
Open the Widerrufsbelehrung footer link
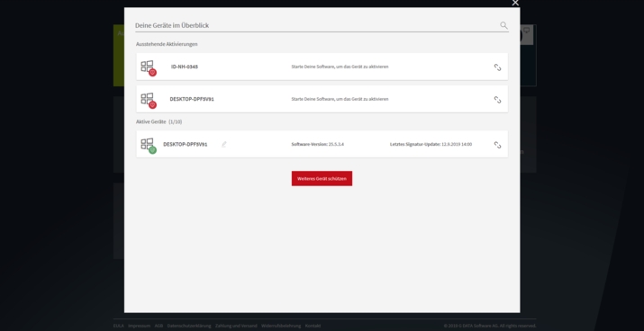[x=281, y=326]
